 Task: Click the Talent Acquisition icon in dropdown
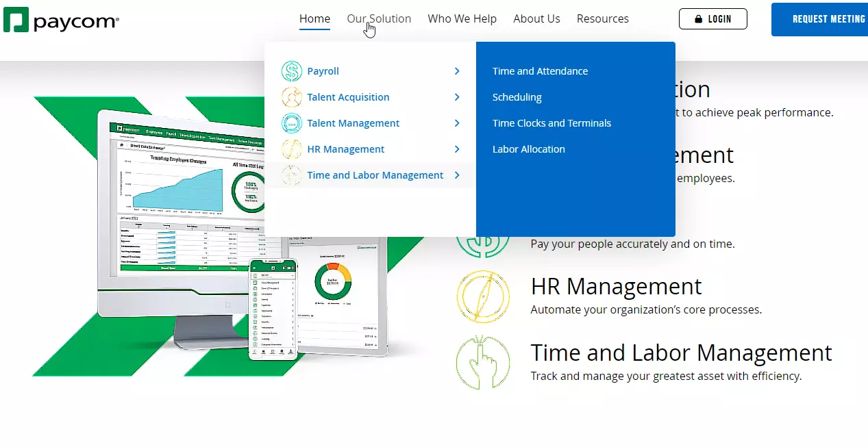point(291,97)
